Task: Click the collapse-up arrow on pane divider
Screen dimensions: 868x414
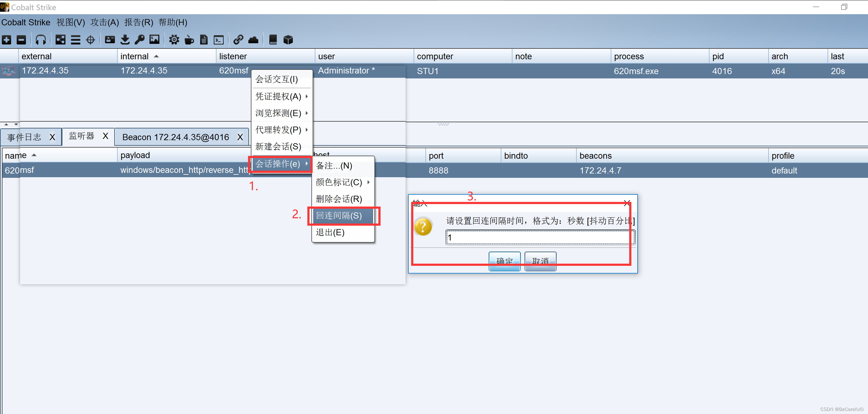Action: pyautogui.click(x=6, y=124)
